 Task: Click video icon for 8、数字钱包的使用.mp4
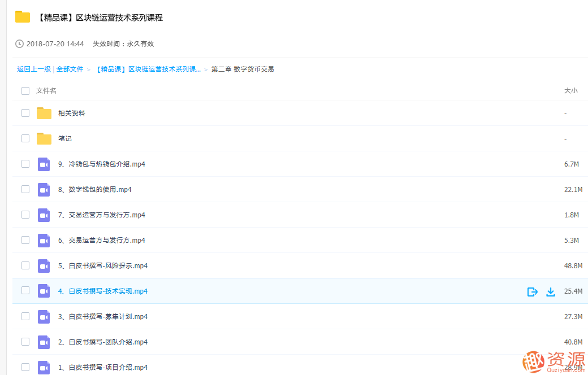[x=44, y=190]
